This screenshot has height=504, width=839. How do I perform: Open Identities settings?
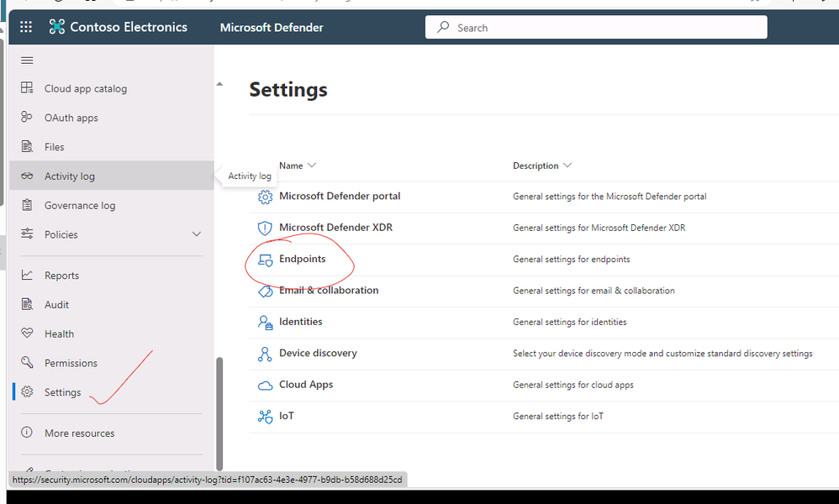(x=301, y=322)
